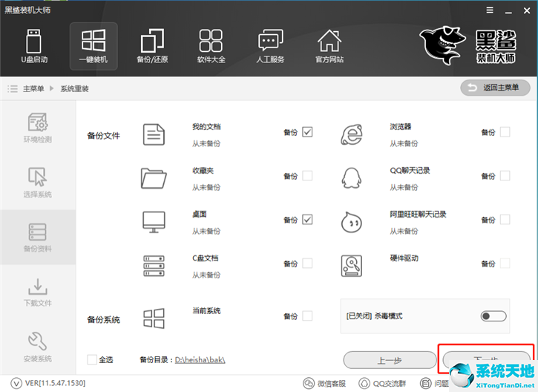The image size is (538, 392).
Task: Click the 我的文档 document icon
Action: point(154,134)
